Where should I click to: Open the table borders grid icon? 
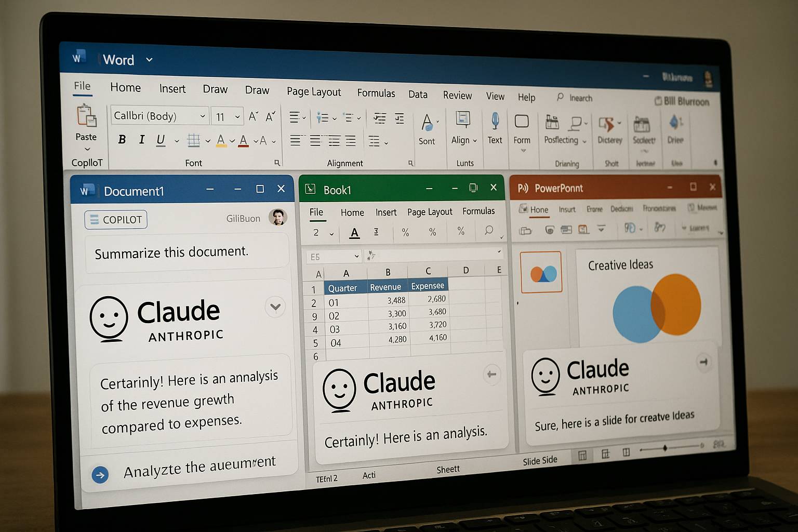[x=194, y=140]
